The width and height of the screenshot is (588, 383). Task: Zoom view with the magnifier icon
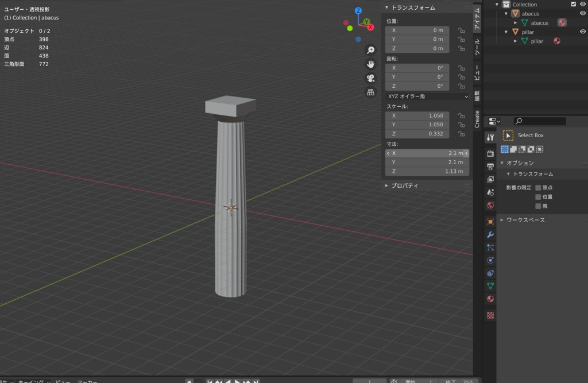(370, 50)
